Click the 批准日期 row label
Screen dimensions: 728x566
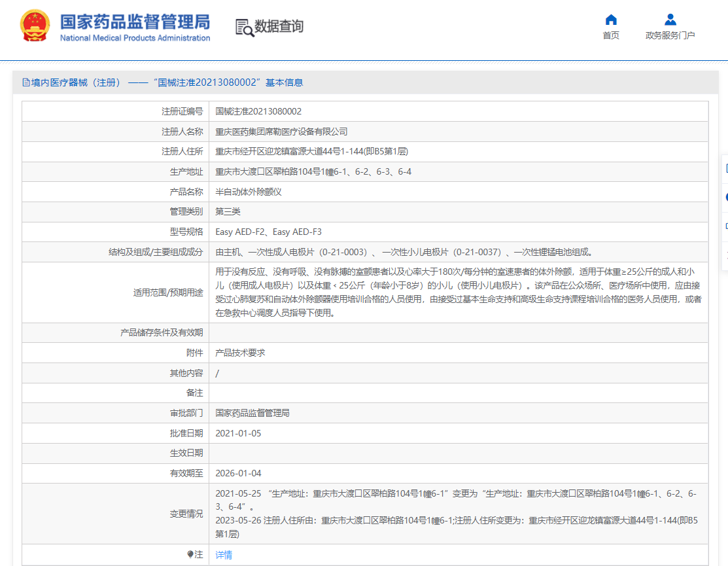(x=186, y=433)
